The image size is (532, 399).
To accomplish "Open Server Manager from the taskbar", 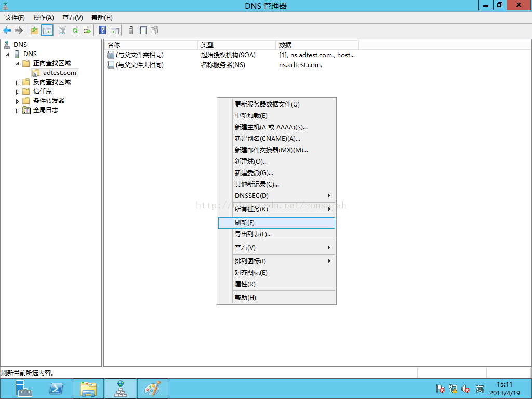I will point(23,389).
